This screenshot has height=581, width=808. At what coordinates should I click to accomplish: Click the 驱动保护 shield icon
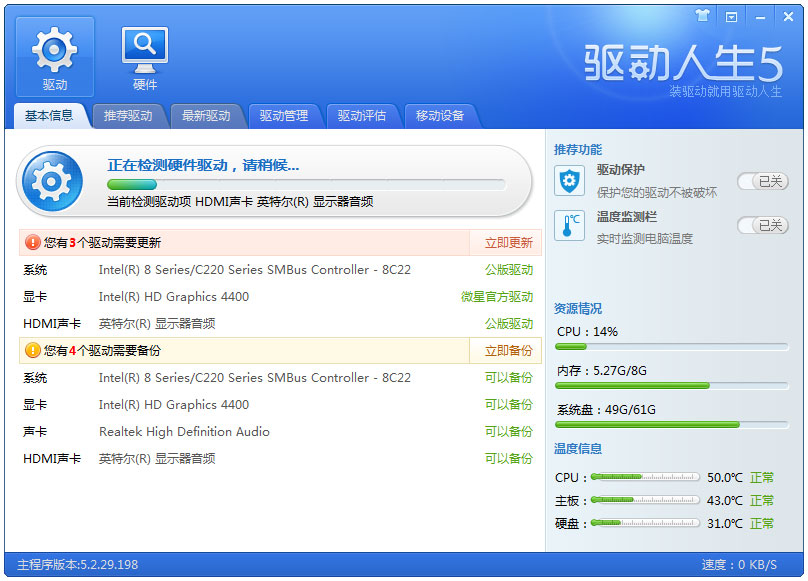tap(569, 181)
